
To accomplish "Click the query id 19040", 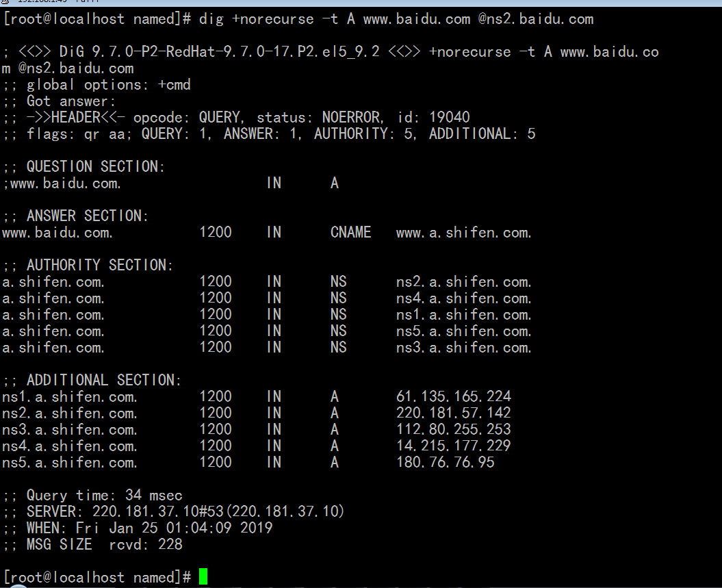I will (x=450, y=118).
